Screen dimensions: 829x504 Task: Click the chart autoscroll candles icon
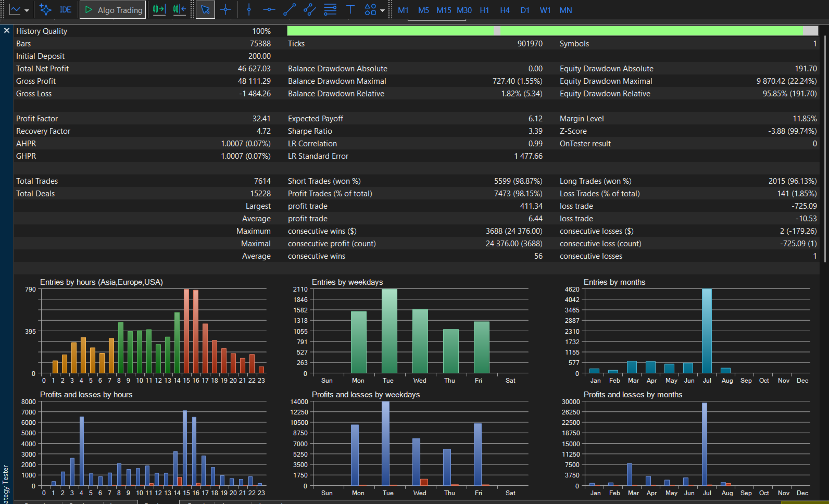180,10
